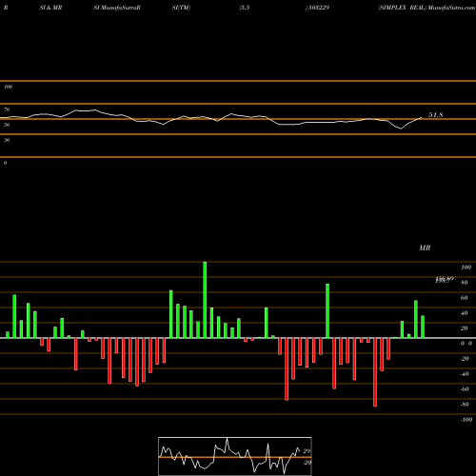Click the MR axis label 60
This screenshot has height=476, width=476.
(465, 298)
